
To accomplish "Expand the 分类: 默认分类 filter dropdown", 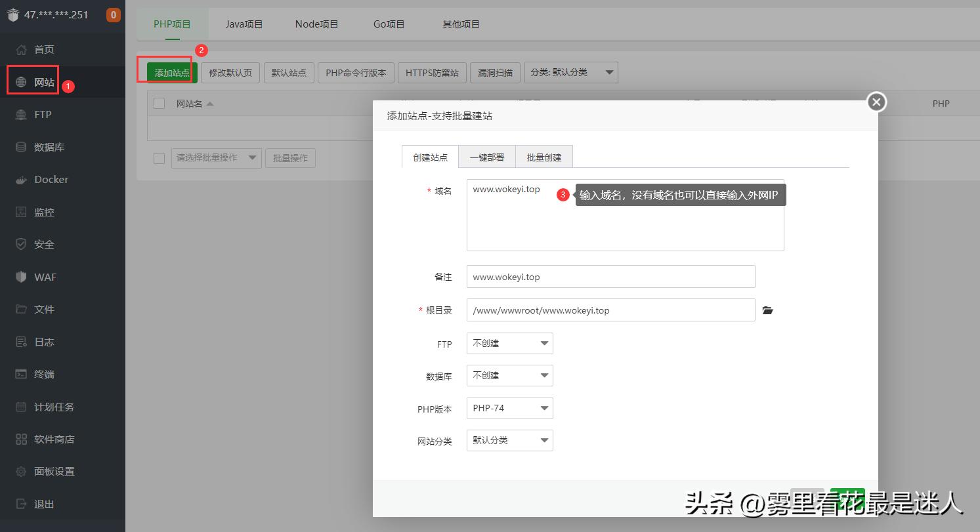I will coord(570,73).
